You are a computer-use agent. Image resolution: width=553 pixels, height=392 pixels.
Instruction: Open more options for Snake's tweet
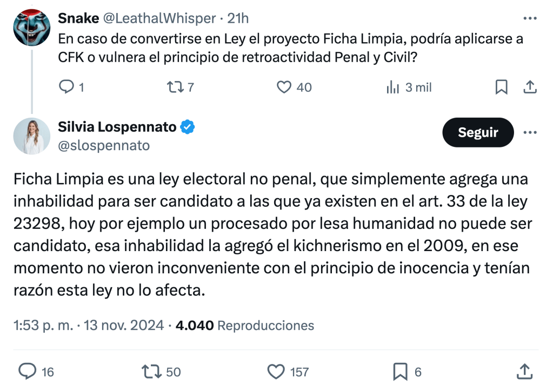point(530,18)
